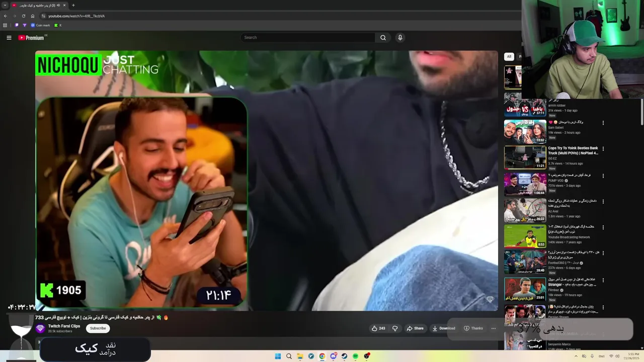Image resolution: width=644 pixels, height=362 pixels.
Task: Open more actions ellipsis under video
Action: tap(493, 328)
